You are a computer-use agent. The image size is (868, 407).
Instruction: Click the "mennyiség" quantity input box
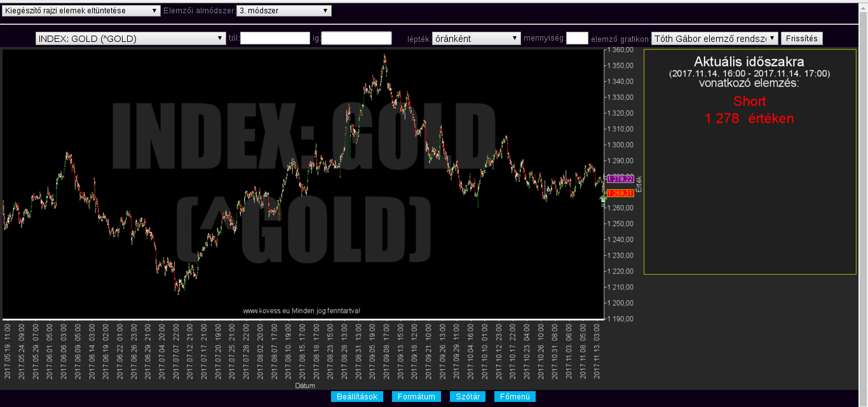577,39
